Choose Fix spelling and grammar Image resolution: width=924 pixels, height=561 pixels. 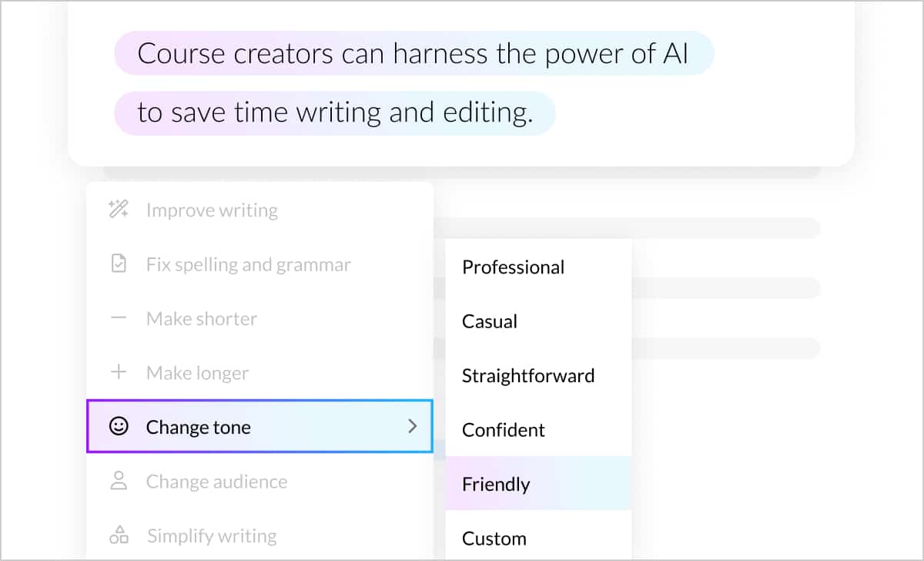[248, 264]
